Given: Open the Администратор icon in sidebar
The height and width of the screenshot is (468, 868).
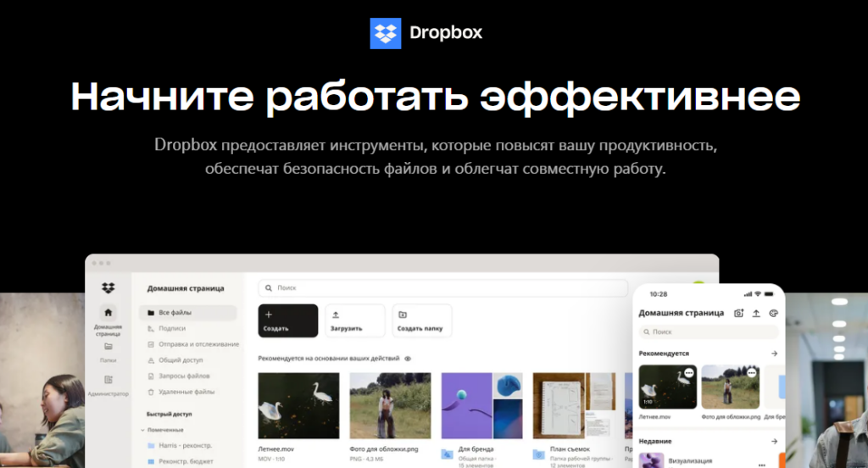Looking at the screenshot, I should (x=108, y=380).
